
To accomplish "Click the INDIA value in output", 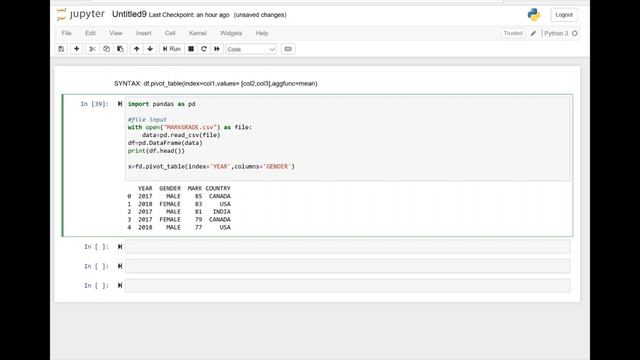I will click(222, 212).
